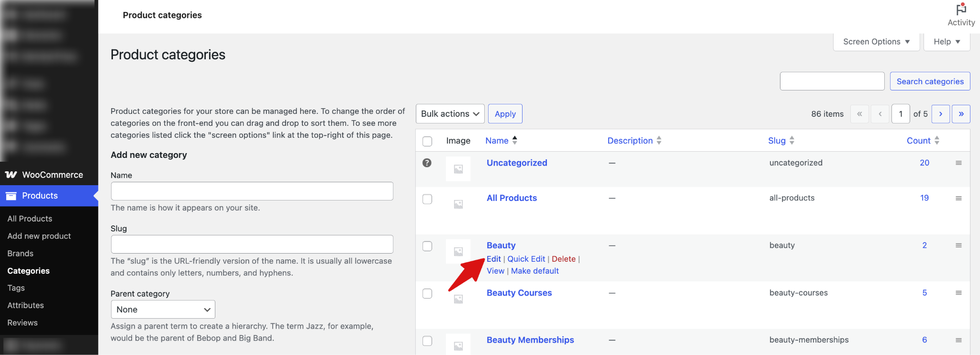Viewport: 980px width, 355px height.
Task: Grab the drag handle on Uncategorized row
Action: (x=958, y=163)
